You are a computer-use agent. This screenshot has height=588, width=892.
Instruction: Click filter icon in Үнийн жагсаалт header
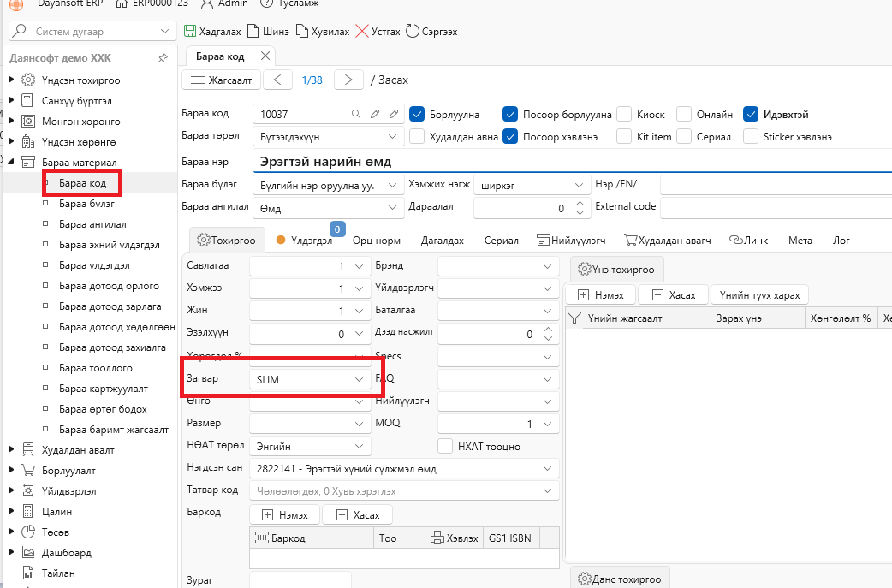(x=574, y=318)
